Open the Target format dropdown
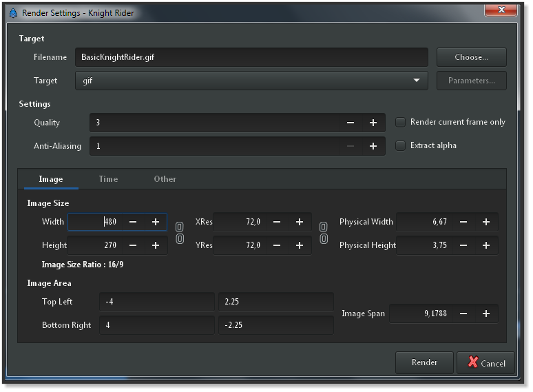Image resolution: width=533 pixels, height=392 pixels. click(x=251, y=81)
